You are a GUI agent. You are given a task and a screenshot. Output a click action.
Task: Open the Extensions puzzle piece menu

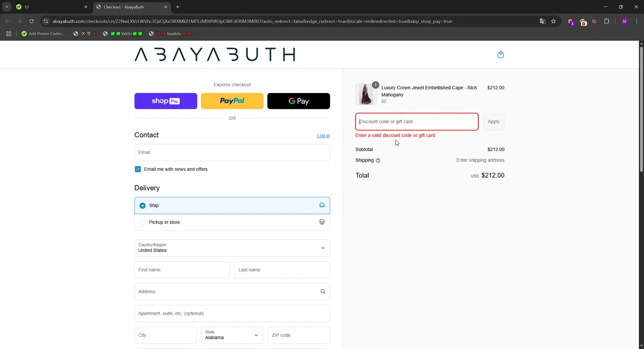pyautogui.click(x=607, y=21)
